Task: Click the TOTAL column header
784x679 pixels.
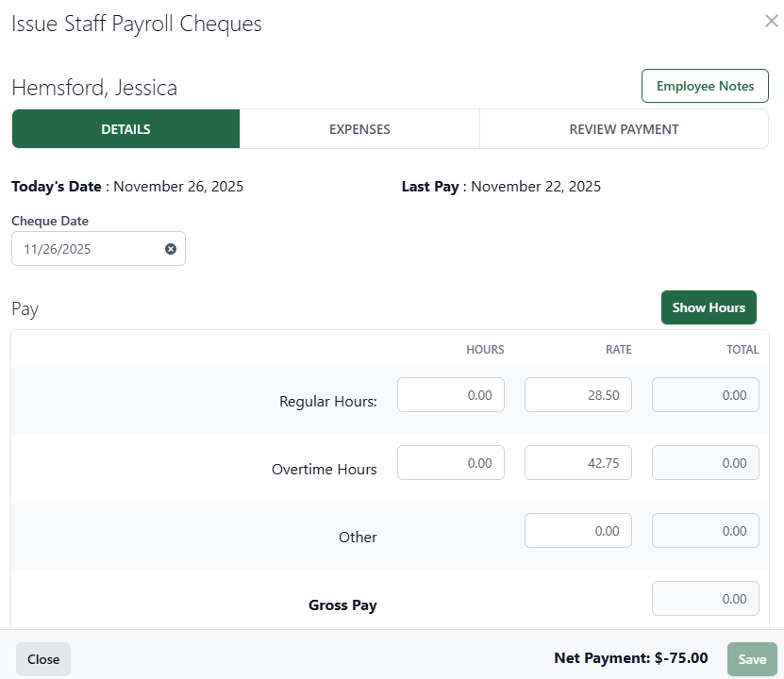Action: point(742,349)
